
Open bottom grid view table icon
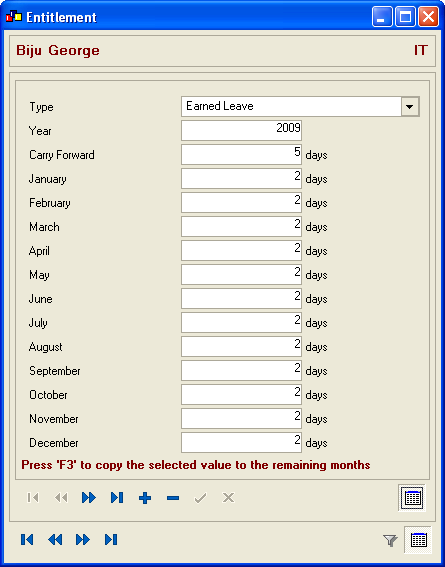pos(418,540)
